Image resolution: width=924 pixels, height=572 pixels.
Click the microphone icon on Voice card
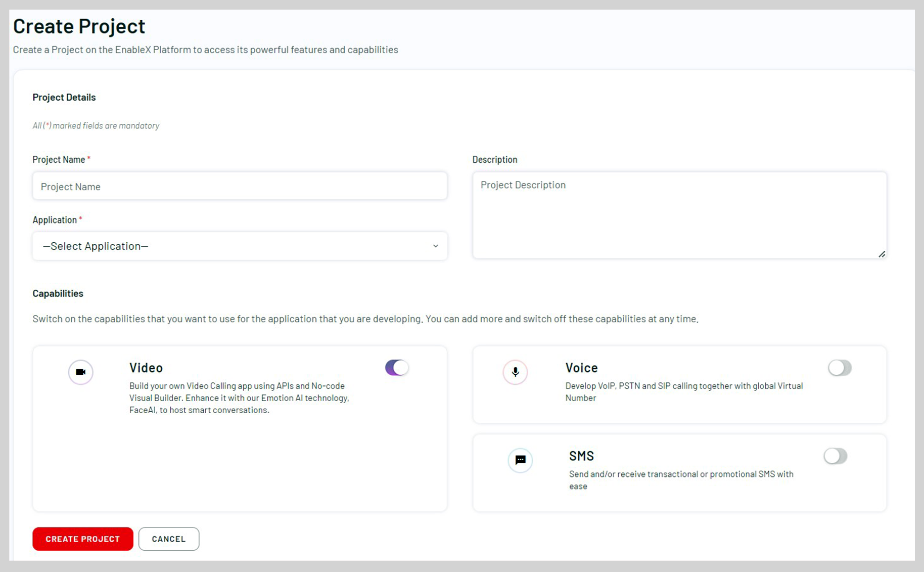515,372
